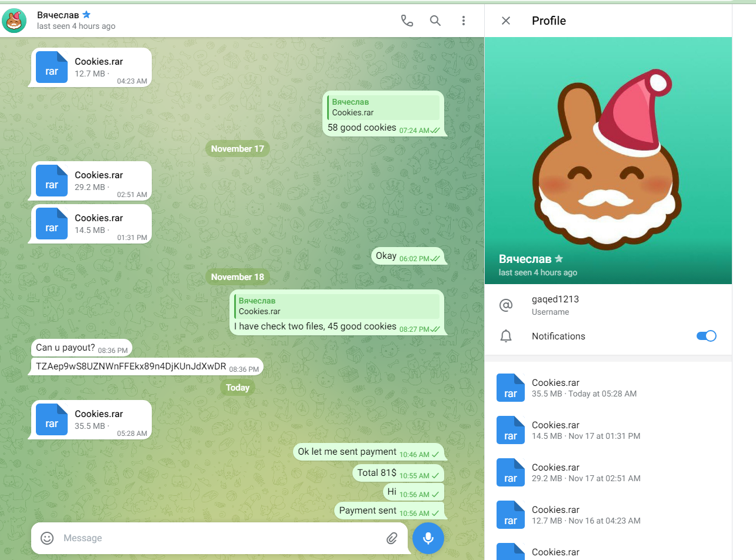Click quoted reply in '45 good cookies' message
Image resolution: width=756 pixels, height=560 pixels.
(x=337, y=306)
